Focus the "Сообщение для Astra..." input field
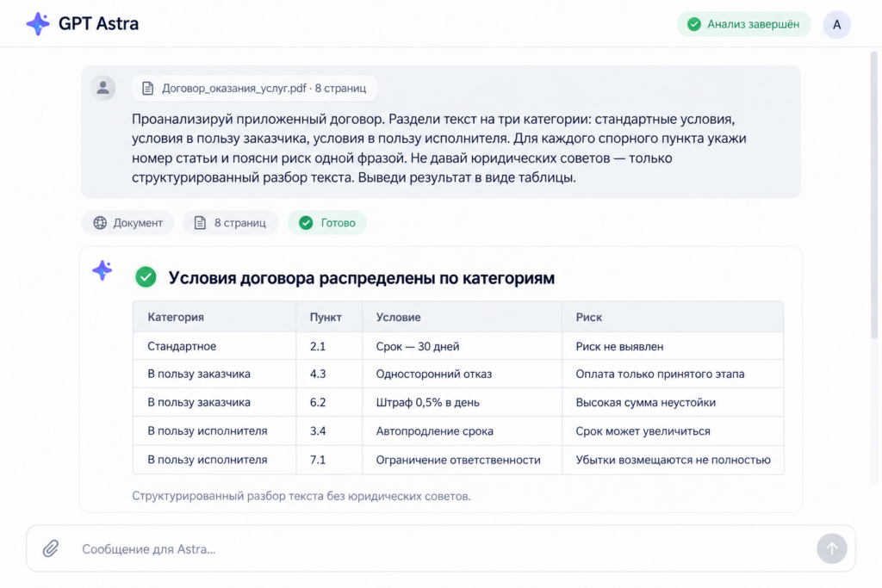The width and height of the screenshot is (882, 588). [441, 548]
